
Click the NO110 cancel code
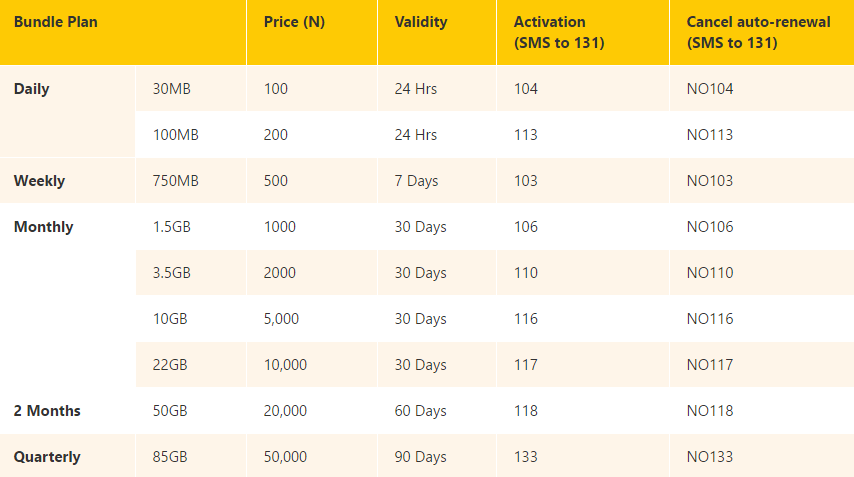(x=710, y=273)
